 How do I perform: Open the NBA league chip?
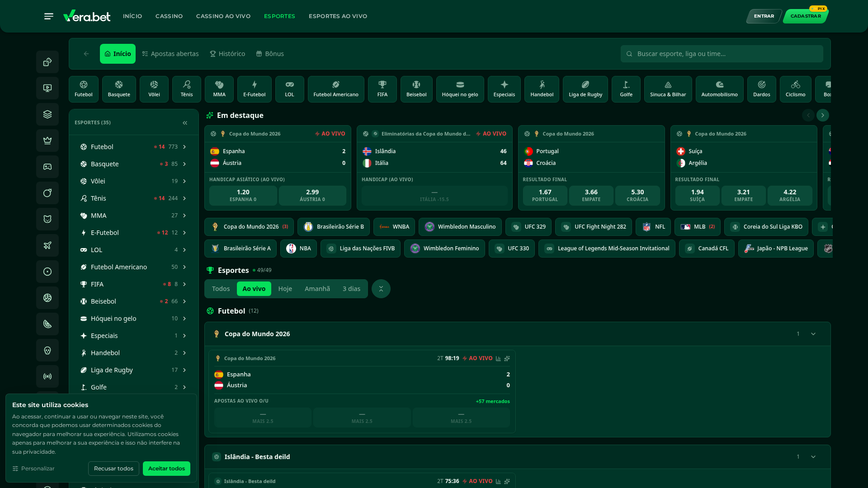[x=298, y=249]
